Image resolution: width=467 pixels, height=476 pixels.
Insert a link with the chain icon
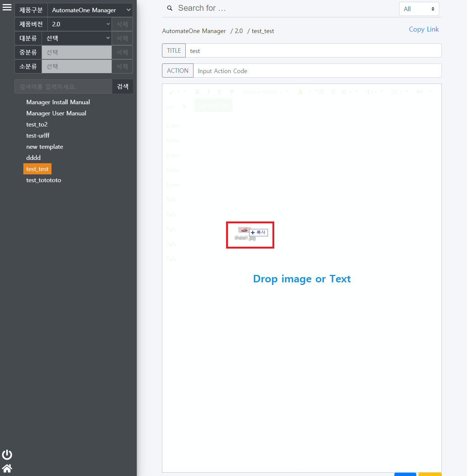[x=419, y=92]
